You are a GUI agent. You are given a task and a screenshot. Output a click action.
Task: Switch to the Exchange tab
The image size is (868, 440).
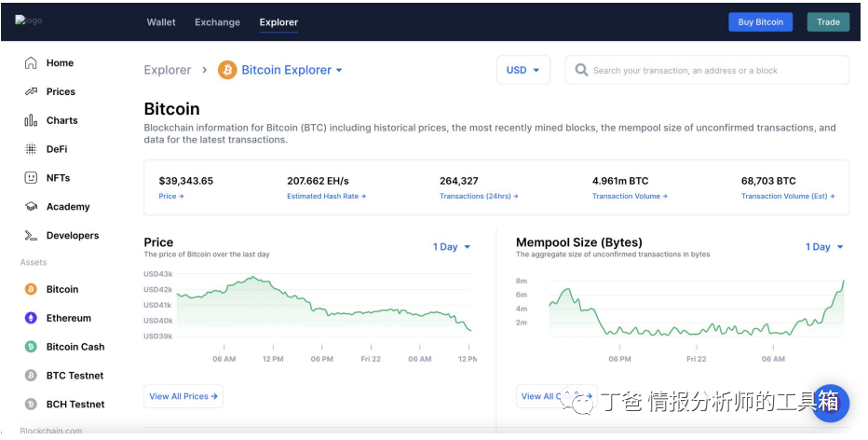(x=218, y=22)
